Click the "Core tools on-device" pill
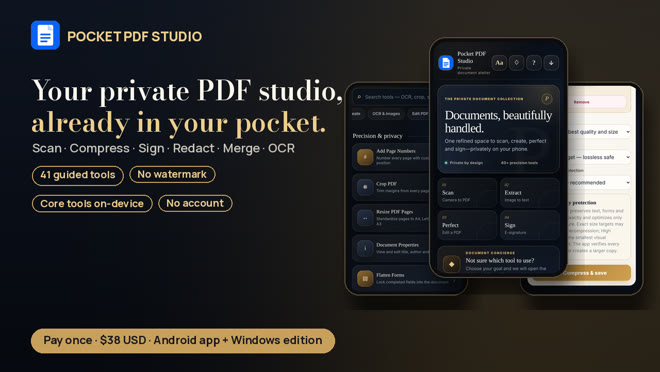 [x=92, y=204]
